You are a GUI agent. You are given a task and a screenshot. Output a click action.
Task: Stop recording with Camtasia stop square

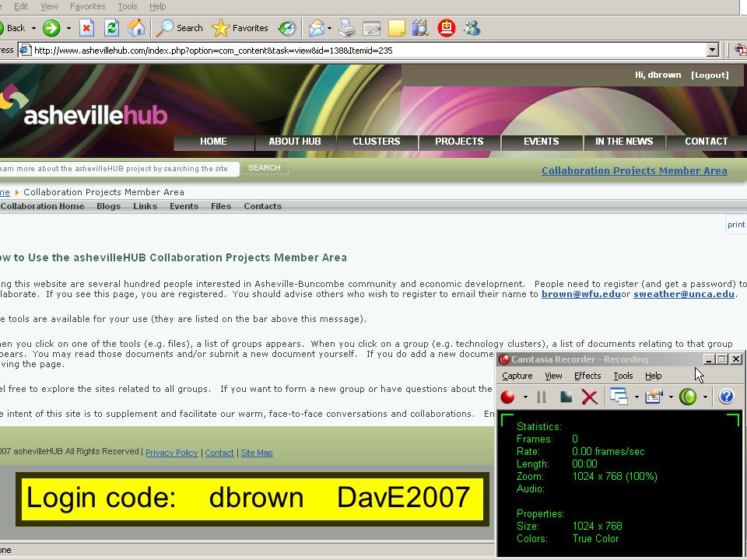566,397
